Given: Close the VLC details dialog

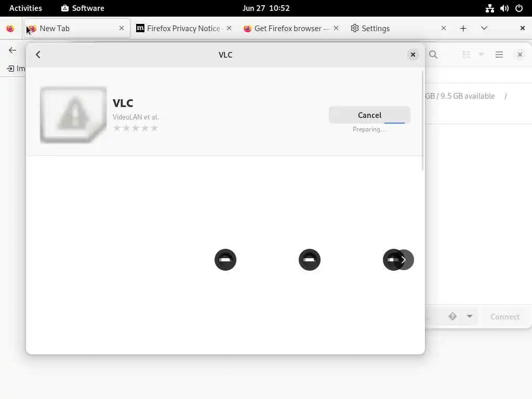Looking at the screenshot, I should 413,55.
